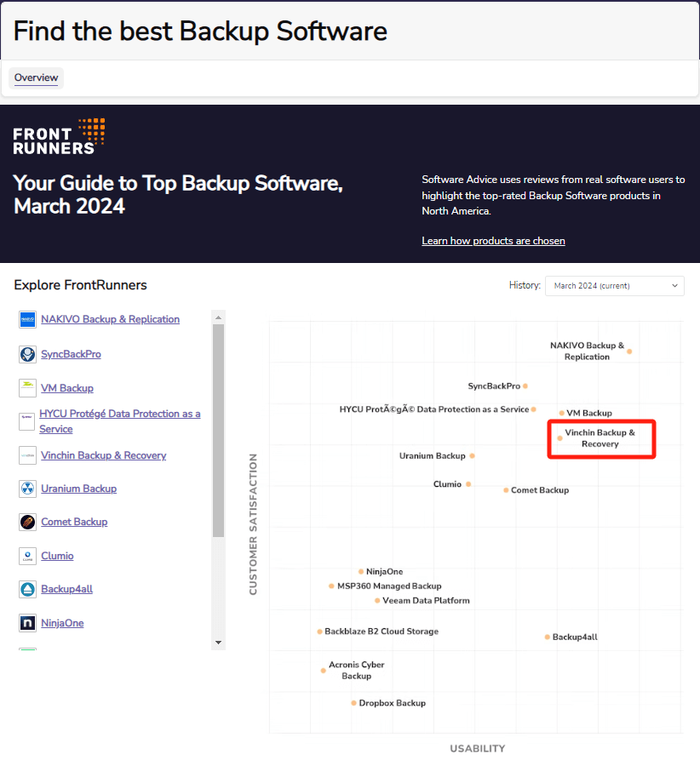Click 'Your Guide to Top Backup Software' title

[x=179, y=194]
